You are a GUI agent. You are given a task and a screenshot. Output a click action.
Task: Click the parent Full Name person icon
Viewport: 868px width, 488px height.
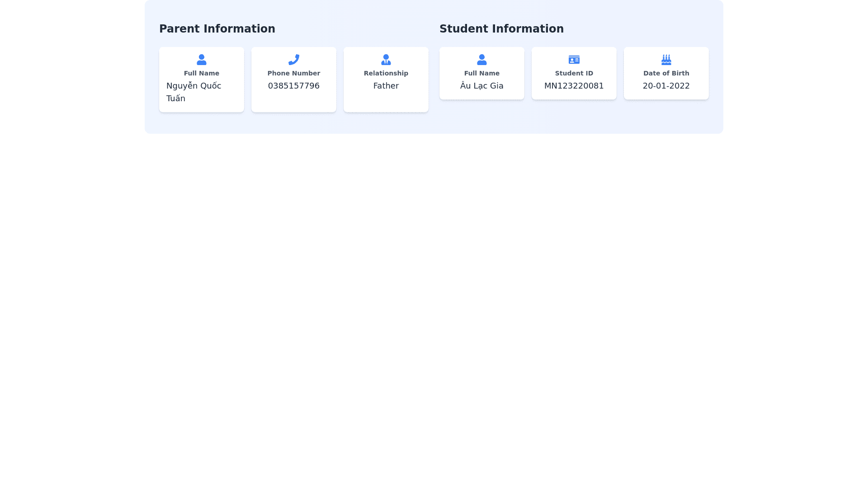[201, 60]
